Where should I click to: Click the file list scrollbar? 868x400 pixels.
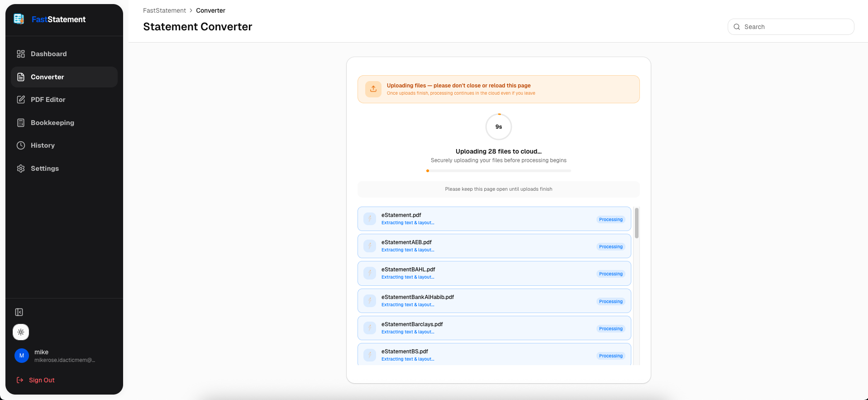point(636,223)
